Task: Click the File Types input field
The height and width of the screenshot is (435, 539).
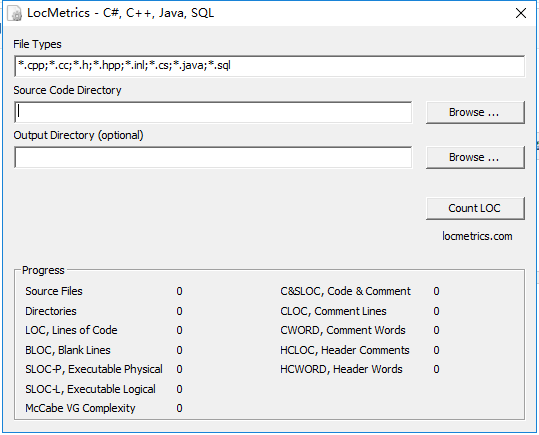Action: pyautogui.click(x=270, y=66)
